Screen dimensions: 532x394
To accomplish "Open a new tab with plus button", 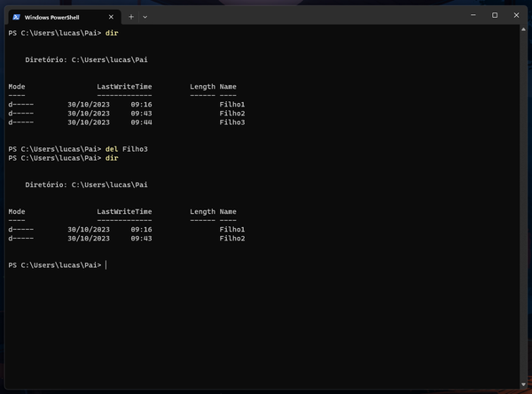I will [x=131, y=16].
